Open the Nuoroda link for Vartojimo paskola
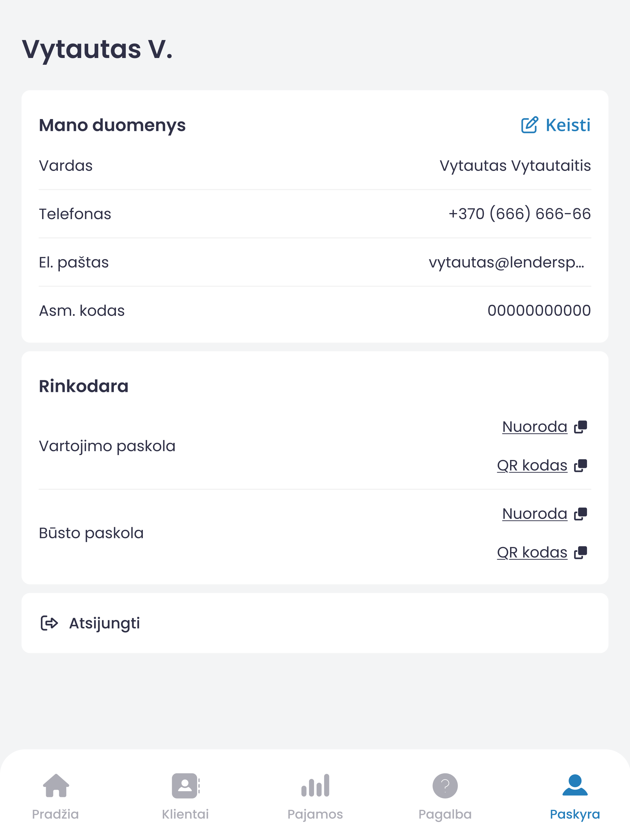 click(535, 427)
